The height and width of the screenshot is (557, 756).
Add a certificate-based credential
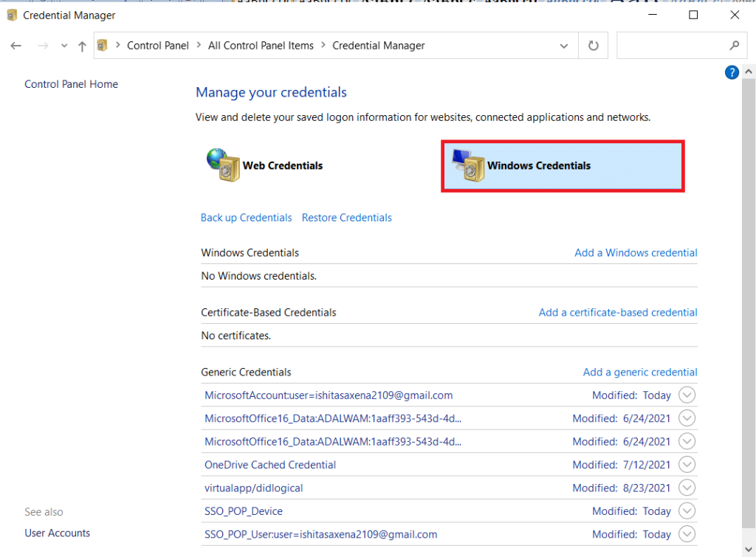pos(618,313)
